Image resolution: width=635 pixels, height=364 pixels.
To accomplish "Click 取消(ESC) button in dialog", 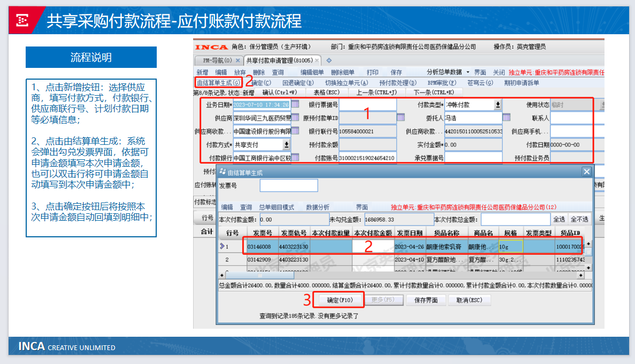I will pyautogui.click(x=469, y=300).
